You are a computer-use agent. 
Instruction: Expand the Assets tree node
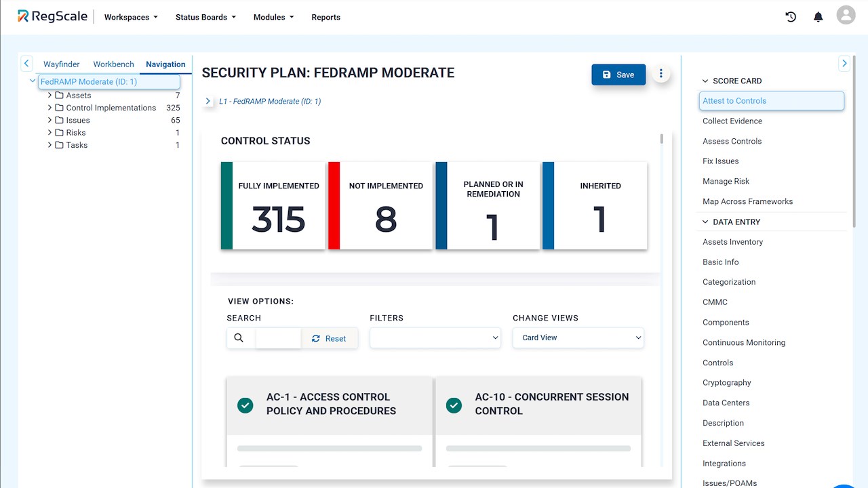click(50, 96)
